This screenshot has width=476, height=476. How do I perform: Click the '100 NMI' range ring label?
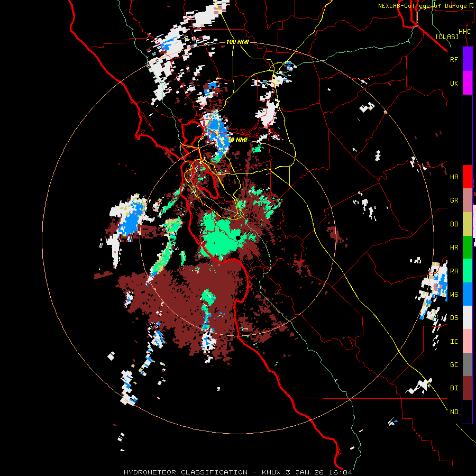pyautogui.click(x=237, y=42)
